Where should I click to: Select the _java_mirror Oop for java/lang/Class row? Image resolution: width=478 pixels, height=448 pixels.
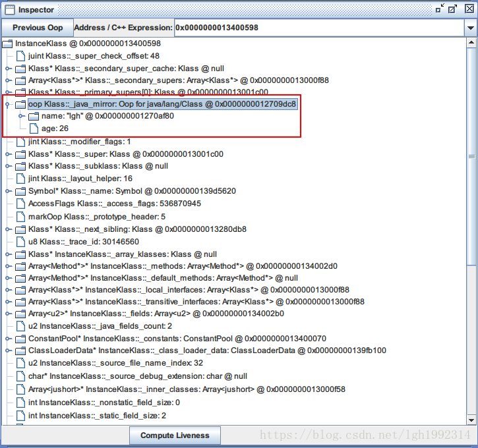[162, 104]
